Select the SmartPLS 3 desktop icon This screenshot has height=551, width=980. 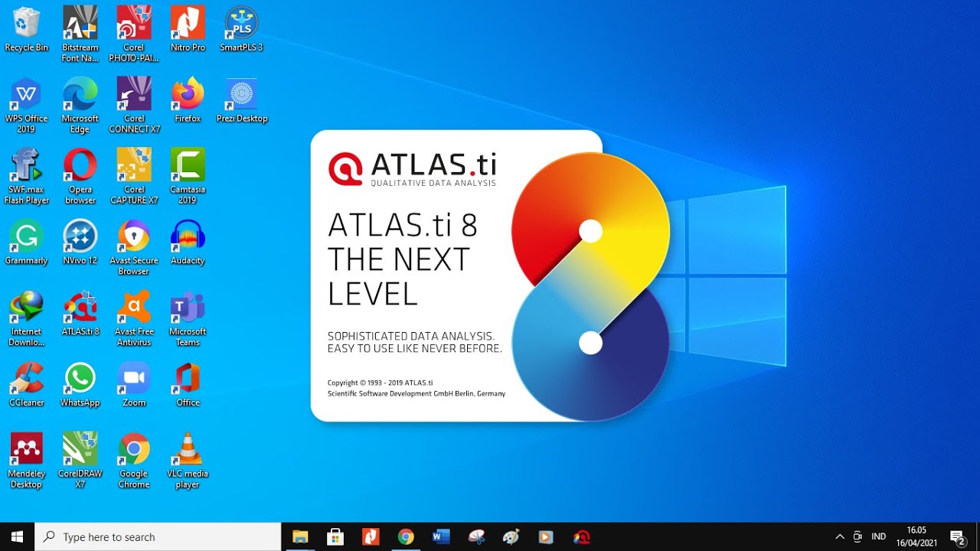(241, 29)
